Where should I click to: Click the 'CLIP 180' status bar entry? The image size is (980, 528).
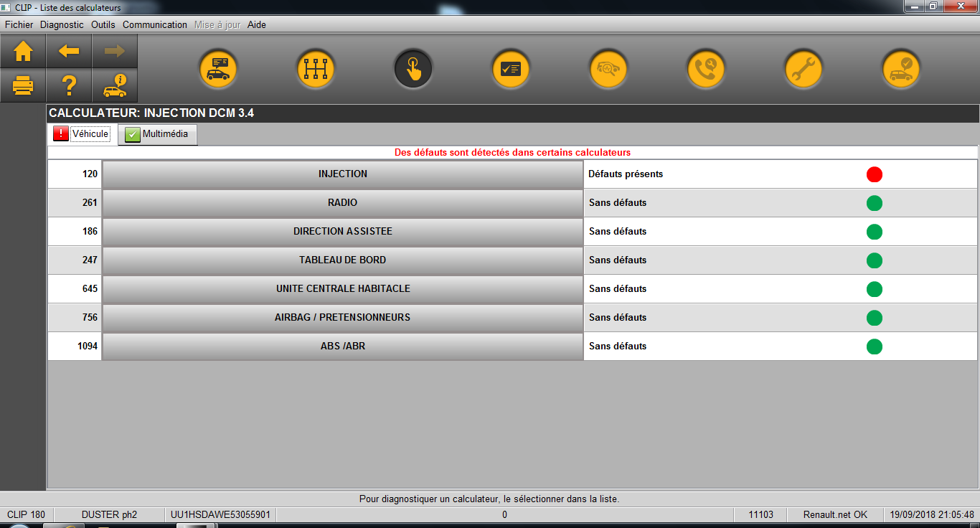click(26, 515)
